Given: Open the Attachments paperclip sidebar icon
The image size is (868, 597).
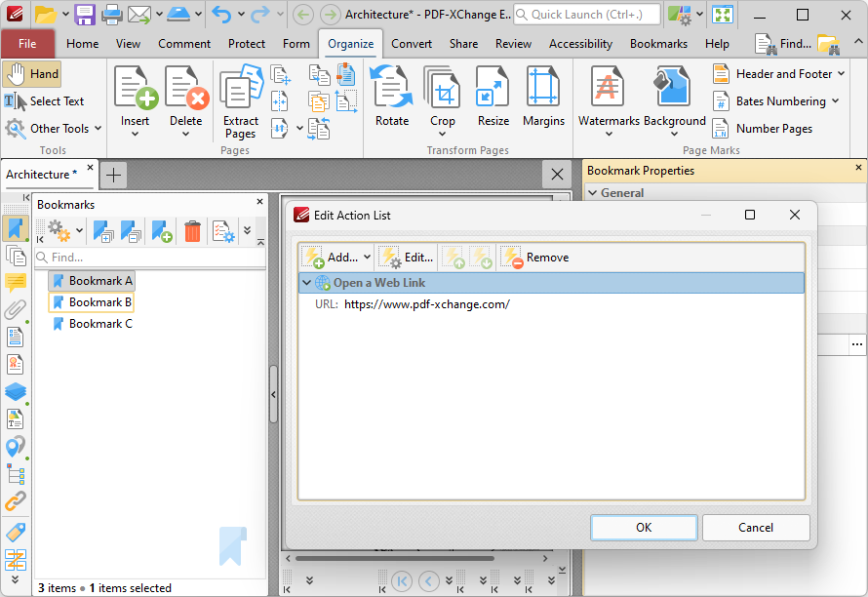Looking at the screenshot, I should [x=15, y=309].
